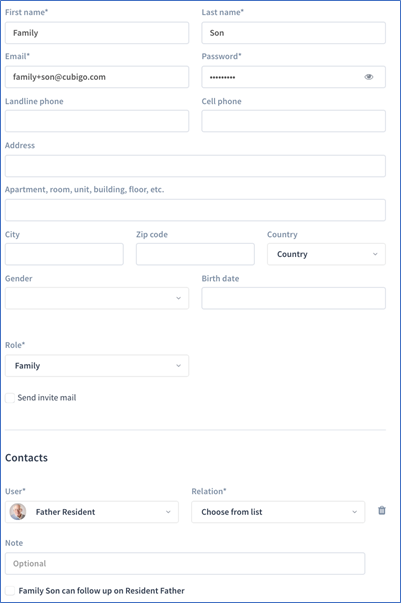Click the First name field
Image resolution: width=401 pixels, height=603 pixels.
pos(97,33)
